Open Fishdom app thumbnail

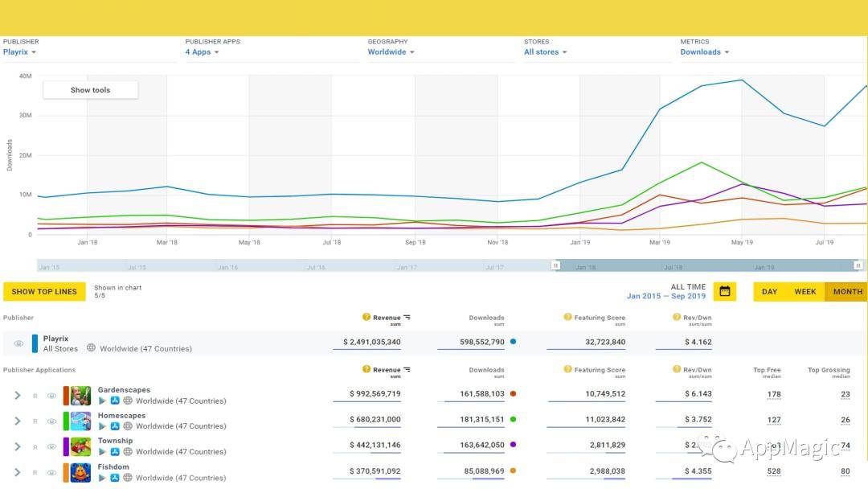(81, 473)
